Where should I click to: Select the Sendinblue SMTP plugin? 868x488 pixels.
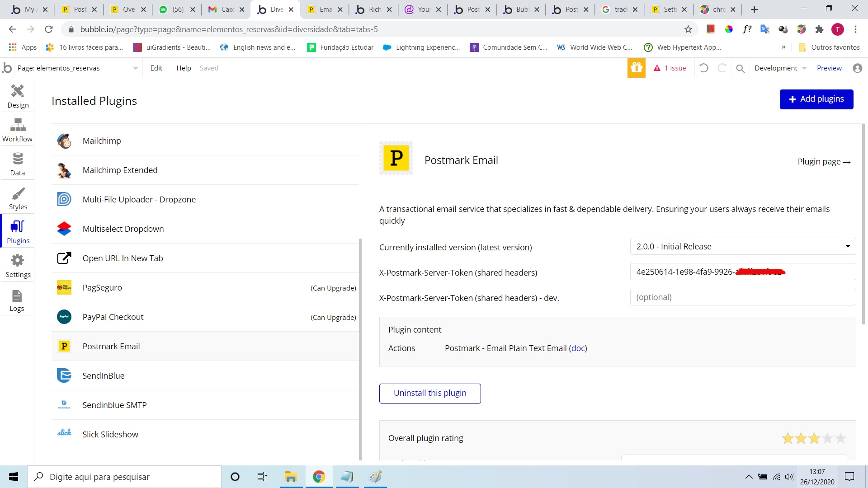[x=205, y=405]
